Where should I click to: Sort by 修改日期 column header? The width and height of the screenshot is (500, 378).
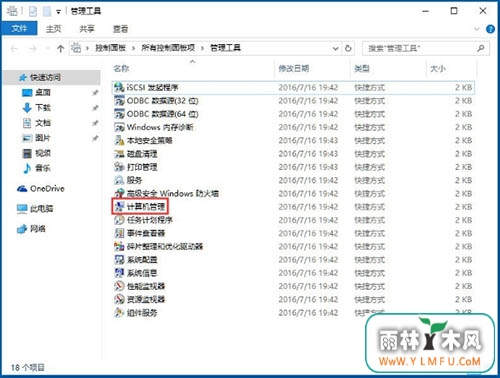pyautogui.click(x=294, y=69)
